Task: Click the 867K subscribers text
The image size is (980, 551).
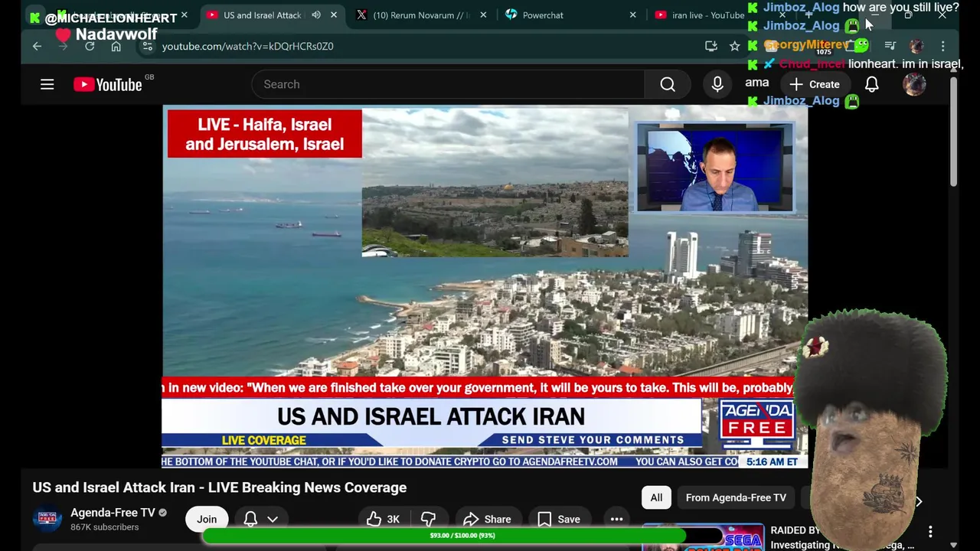Action: [x=105, y=527]
